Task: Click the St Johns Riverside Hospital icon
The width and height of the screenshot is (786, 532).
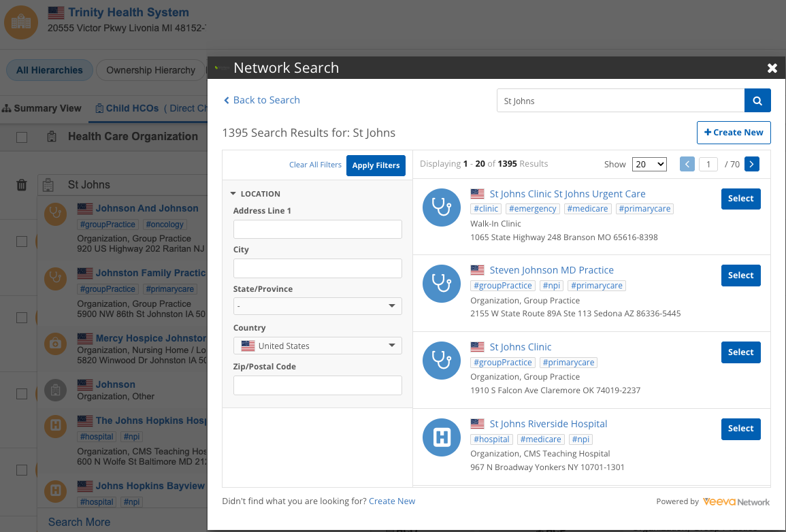Action: [x=442, y=437]
